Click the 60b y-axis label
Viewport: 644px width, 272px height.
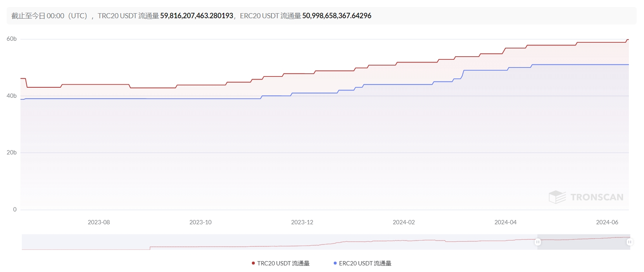(12, 39)
